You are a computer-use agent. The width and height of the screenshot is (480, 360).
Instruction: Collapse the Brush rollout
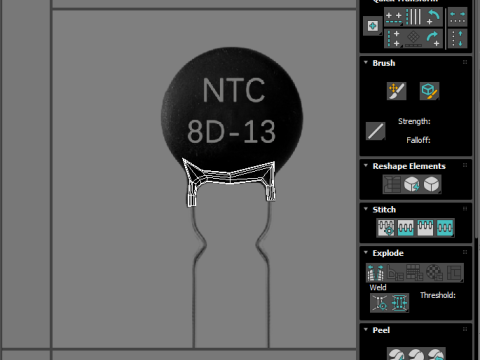[x=366, y=63]
